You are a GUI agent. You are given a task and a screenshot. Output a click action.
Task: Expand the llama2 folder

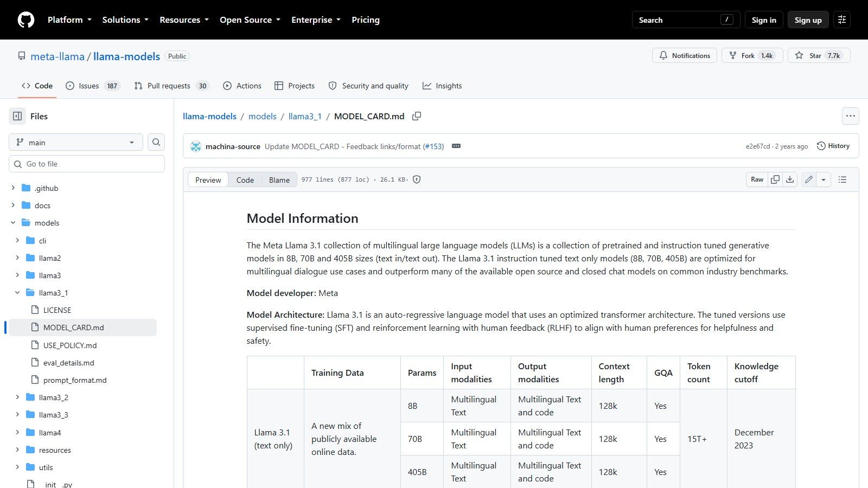pyautogui.click(x=17, y=258)
